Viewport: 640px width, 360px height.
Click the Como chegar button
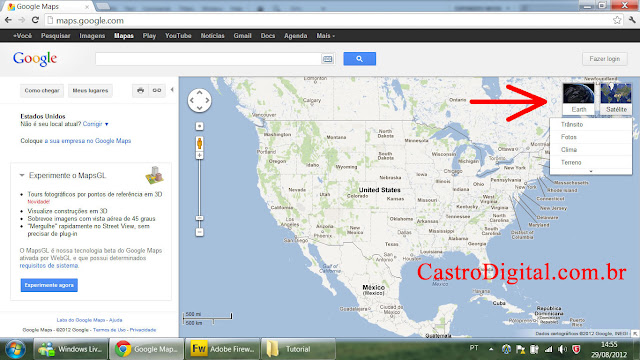[42, 91]
